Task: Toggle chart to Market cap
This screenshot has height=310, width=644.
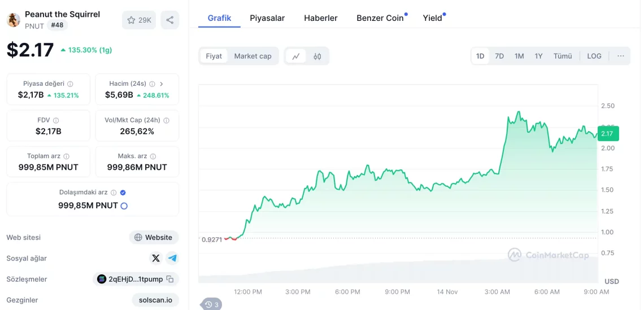Action: (253, 56)
